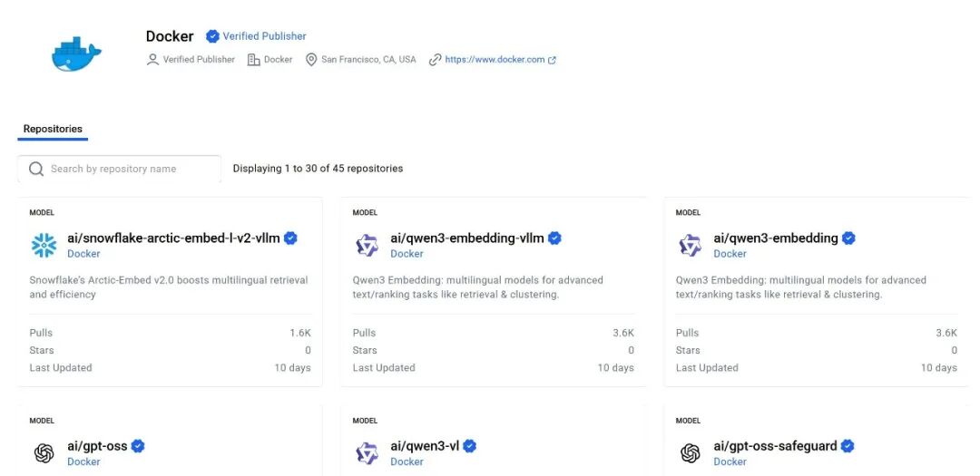Click MODEL label on ai/qwen3-vl card
This screenshot has height=476, width=980.
click(365, 421)
